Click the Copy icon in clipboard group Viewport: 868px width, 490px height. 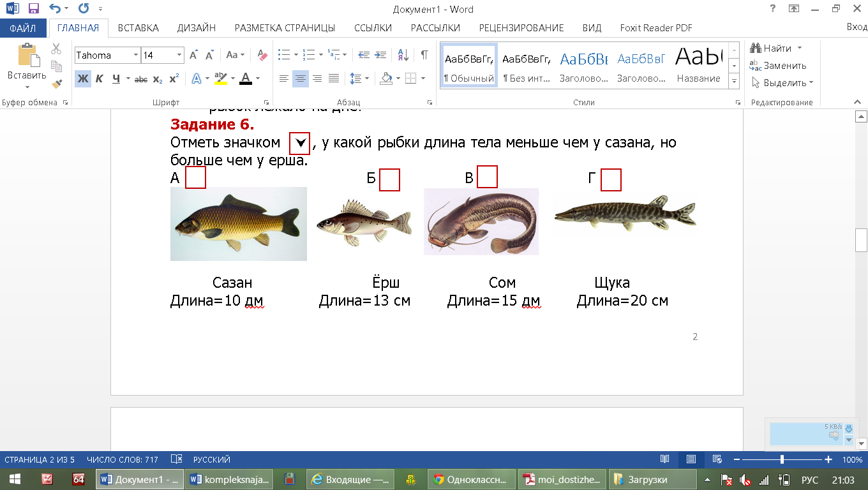(56, 66)
